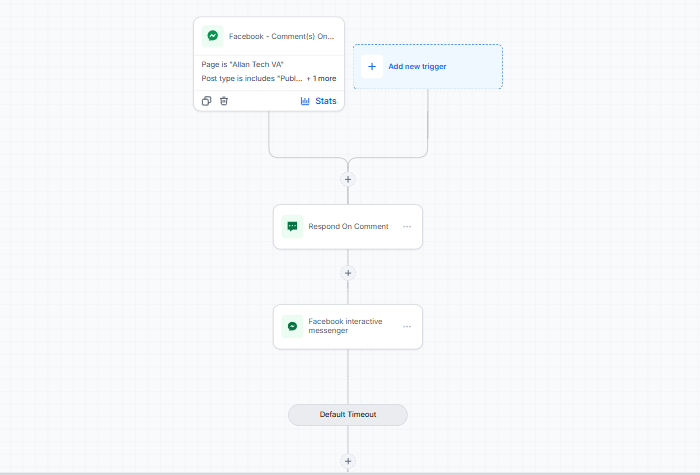The image size is (700, 475).
Task: Open the three-dot menu on Respond On Comment
Action: 407,226
